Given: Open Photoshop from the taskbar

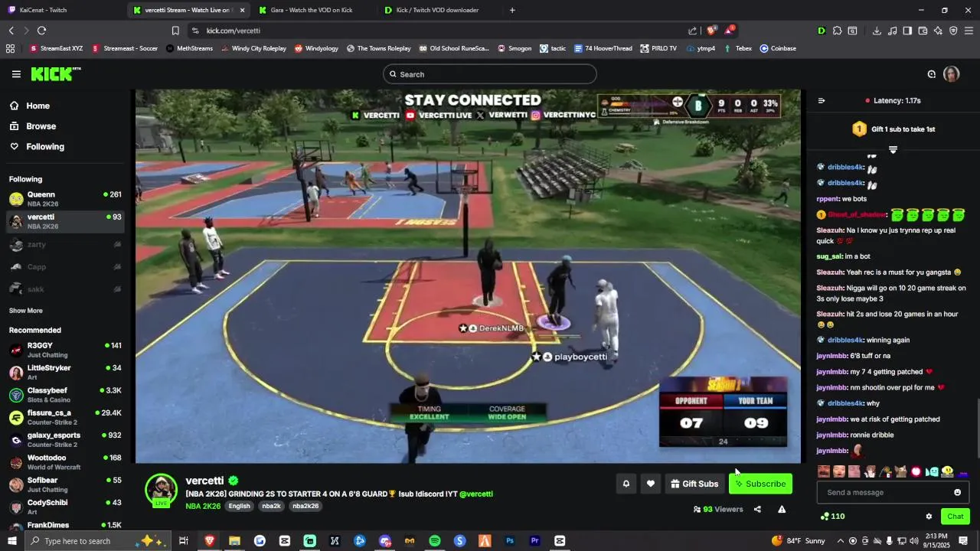Looking at the screenshot, I should pyautogui.click(x=510, y=541).
